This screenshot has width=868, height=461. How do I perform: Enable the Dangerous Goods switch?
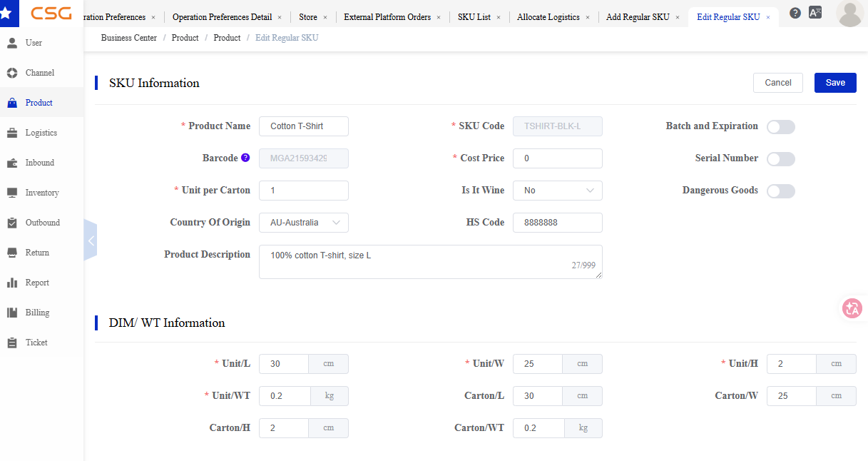click(x=781, y=191)
